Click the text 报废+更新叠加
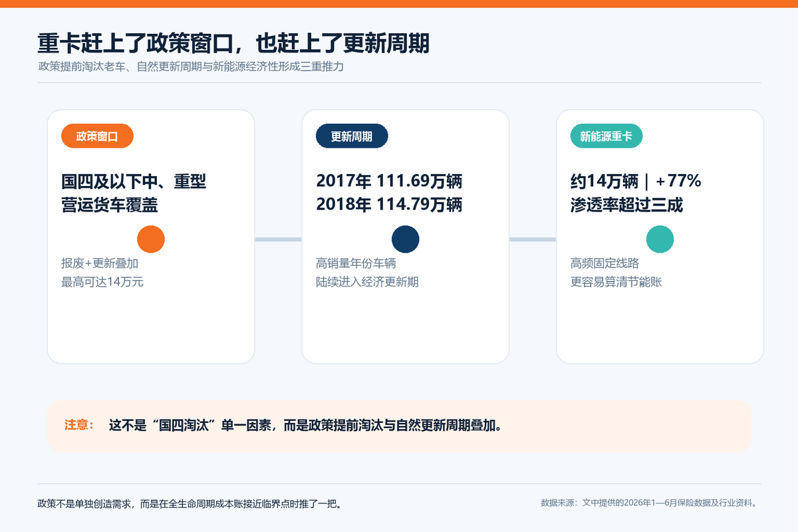The width and height of the screenshot is (798, 532). tap(100, 263)
